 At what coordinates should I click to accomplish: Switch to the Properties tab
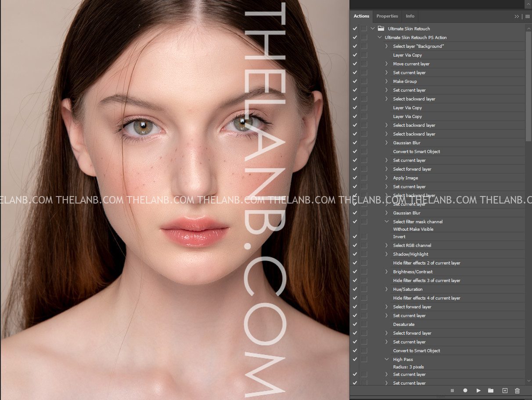click(387, 16)
